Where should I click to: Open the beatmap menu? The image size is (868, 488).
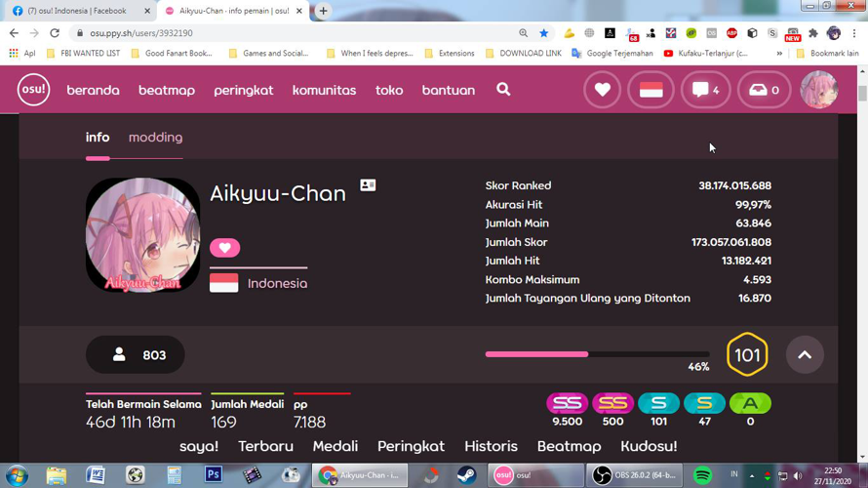point(167,90)
